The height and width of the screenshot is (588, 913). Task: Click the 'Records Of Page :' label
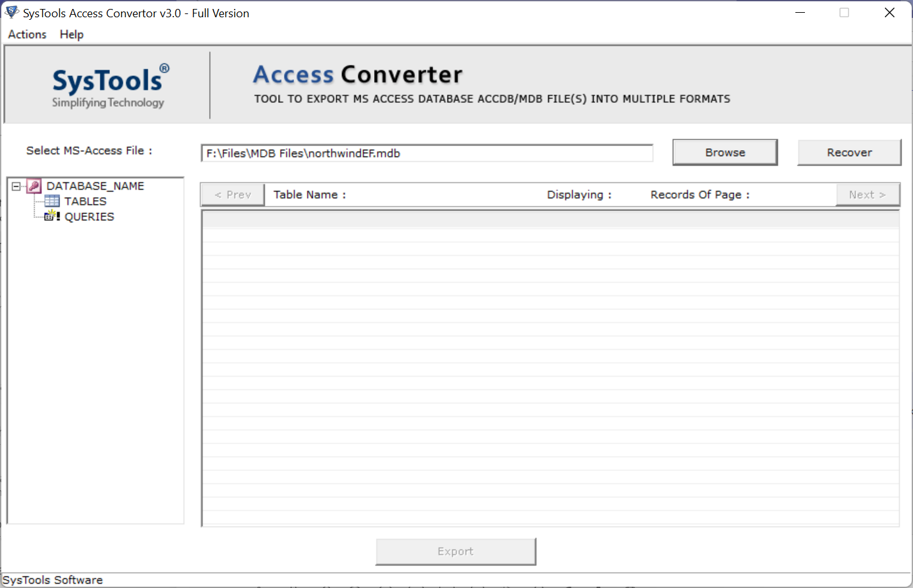(700, 194)
